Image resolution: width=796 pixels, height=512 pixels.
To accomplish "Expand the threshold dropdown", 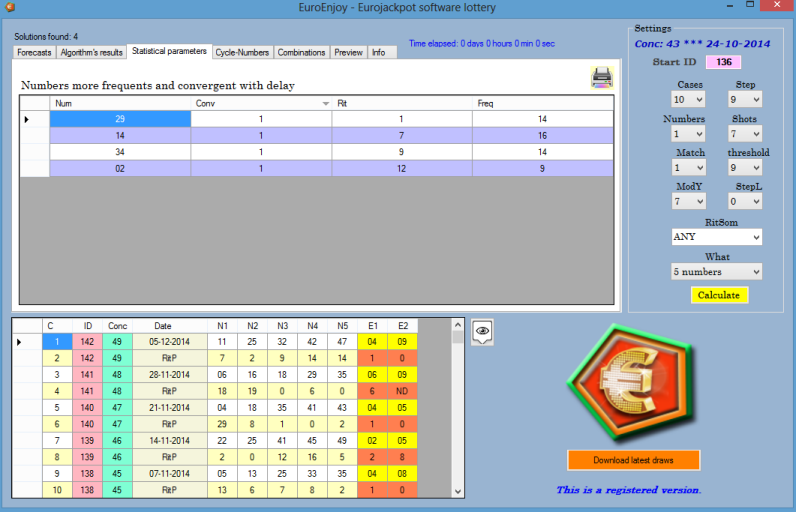I will coord(745,167).
